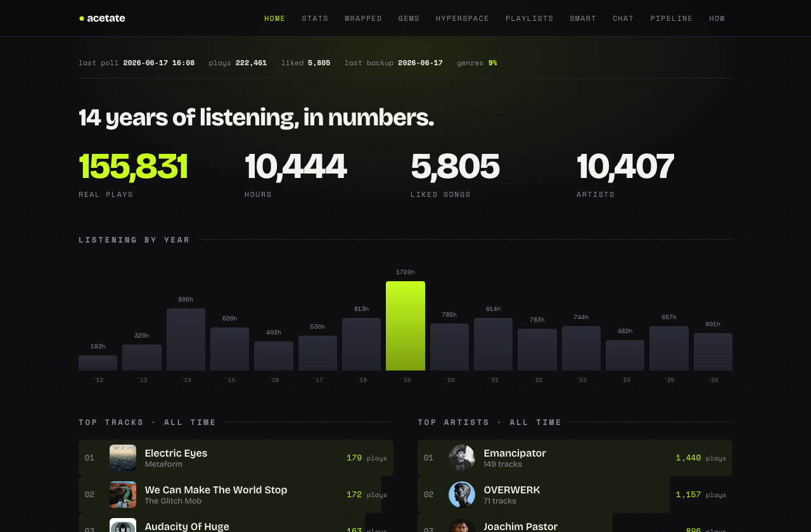Open the HOME nav tab
This screenshot has height=532, width=811.
[x=275, y=18]
